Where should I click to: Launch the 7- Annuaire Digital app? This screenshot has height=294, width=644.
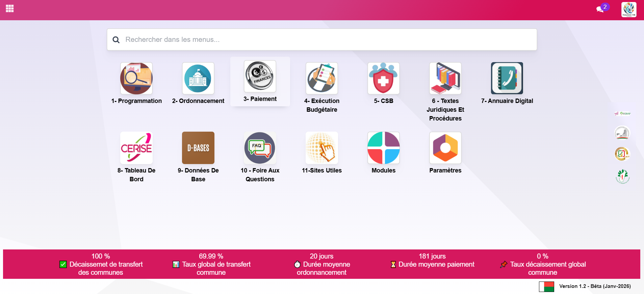(507, 83)
